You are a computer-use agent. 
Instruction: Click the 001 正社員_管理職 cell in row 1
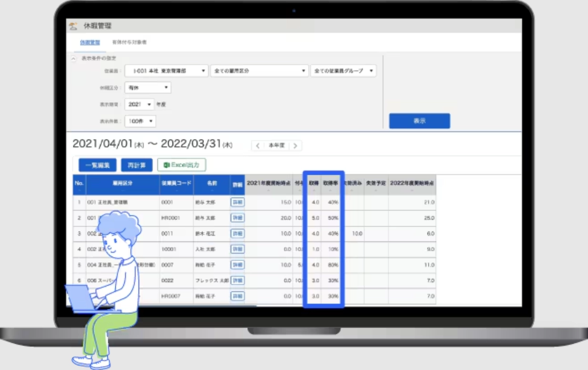point(122,202)
